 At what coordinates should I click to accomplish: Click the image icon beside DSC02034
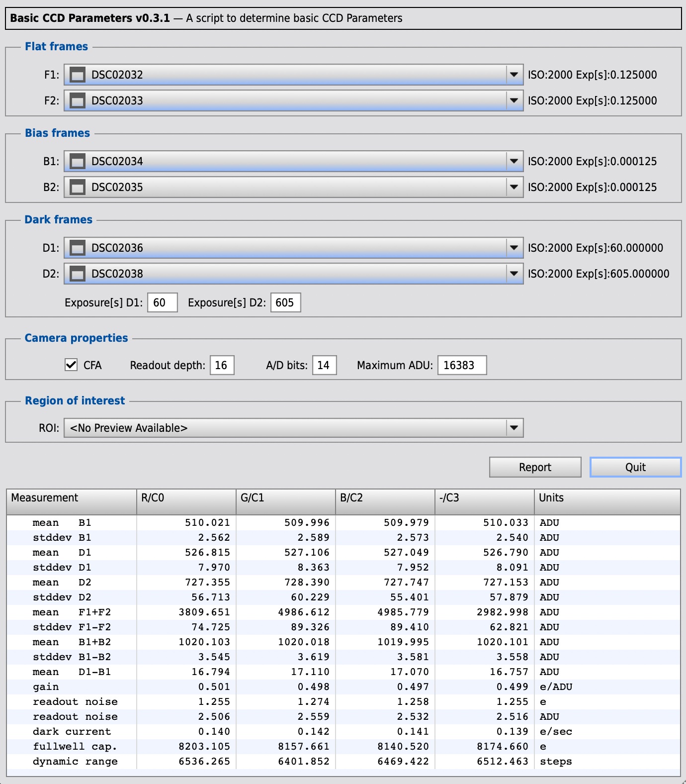77,162
